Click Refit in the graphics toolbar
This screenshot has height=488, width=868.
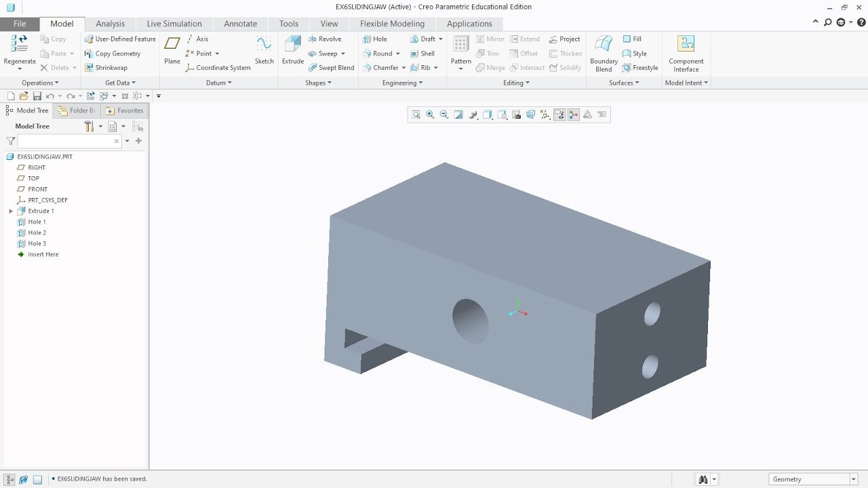pos(416,115)
